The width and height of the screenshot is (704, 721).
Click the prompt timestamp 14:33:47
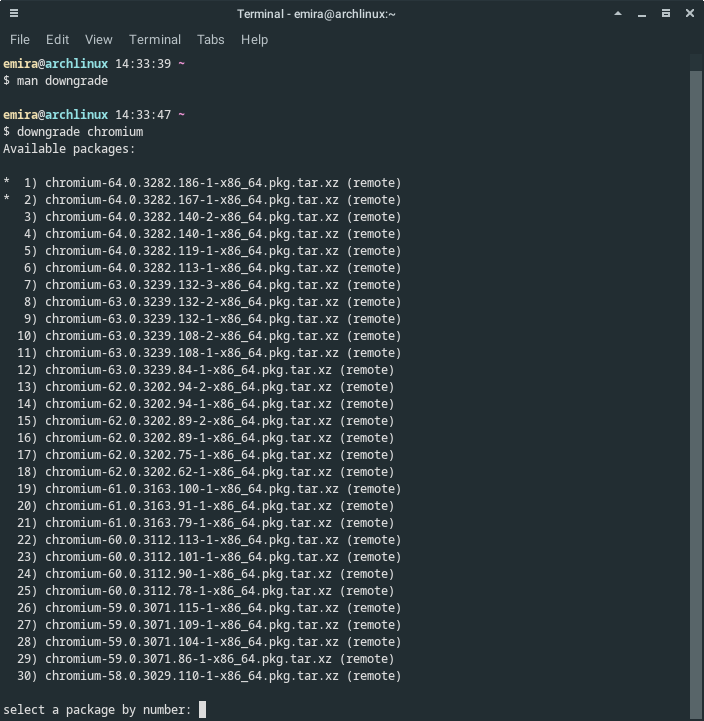pyautogui.click(x=143, y=115)
